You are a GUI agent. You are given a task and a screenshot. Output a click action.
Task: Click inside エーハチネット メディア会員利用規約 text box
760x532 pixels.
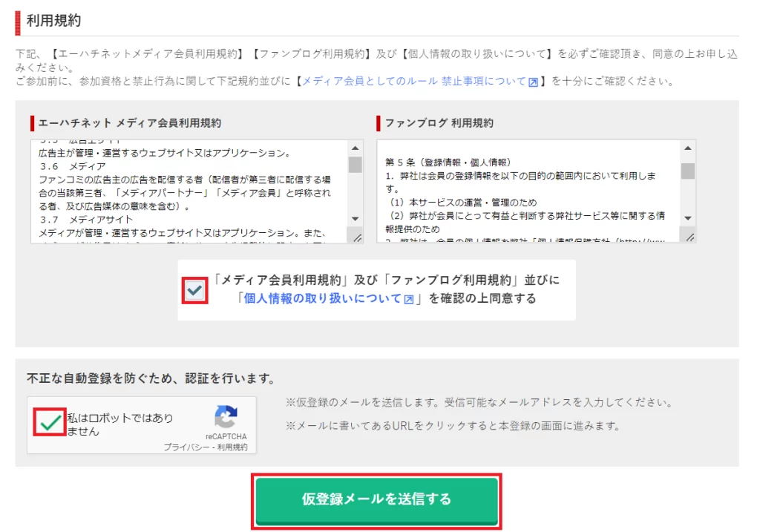[x=189, y=191]
